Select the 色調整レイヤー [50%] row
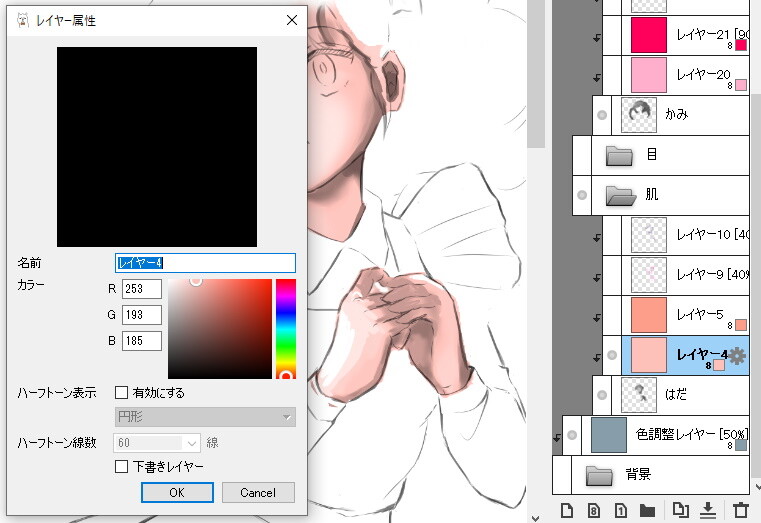The height and width of the screenshot is (523, 761). tap(665, 435)
